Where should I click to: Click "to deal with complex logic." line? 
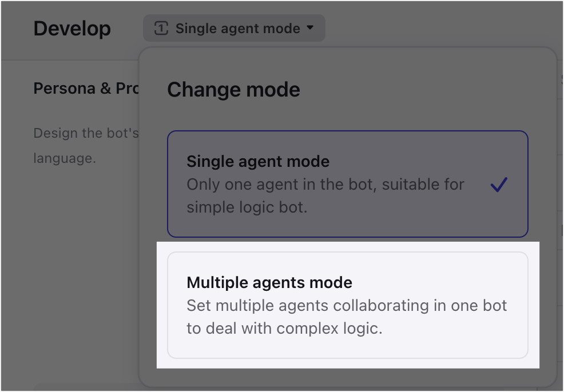(x=284, y=329)
